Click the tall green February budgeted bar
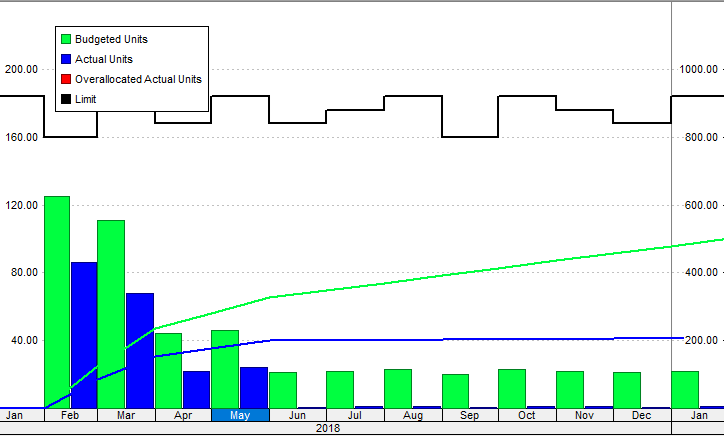The width and height of the screenshot is (724, 436). point(57,300)
